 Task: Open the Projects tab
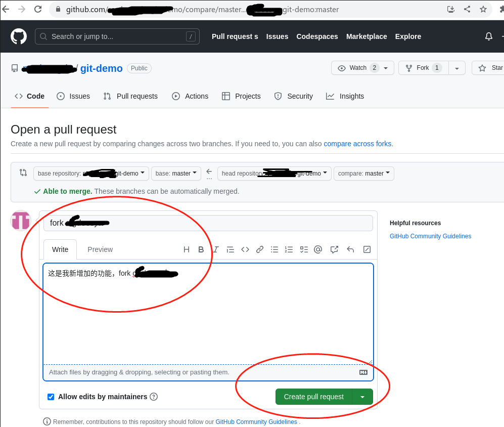click(242, 96)
